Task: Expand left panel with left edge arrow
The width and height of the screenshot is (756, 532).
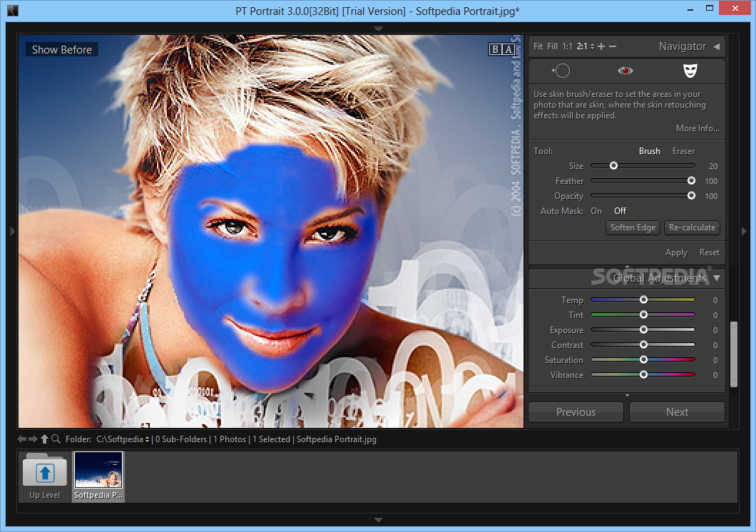Action: coord(12,231)
